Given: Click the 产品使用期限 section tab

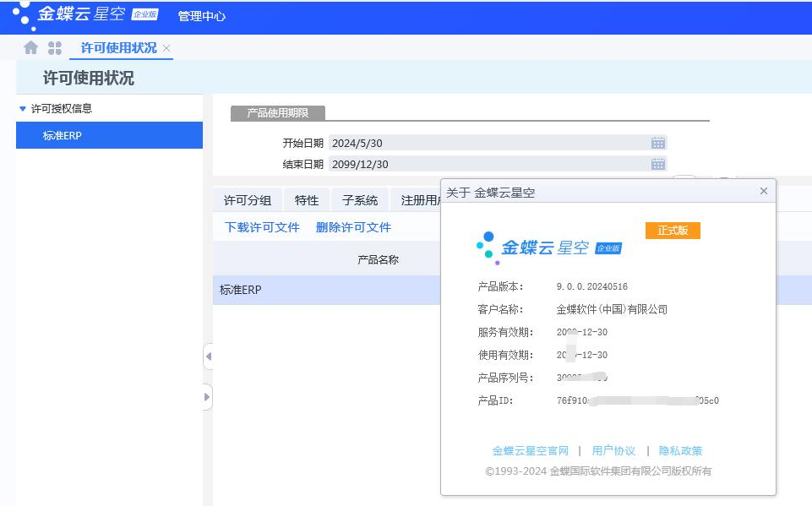Looking at the screenshot, I should [x=278, y=113].
